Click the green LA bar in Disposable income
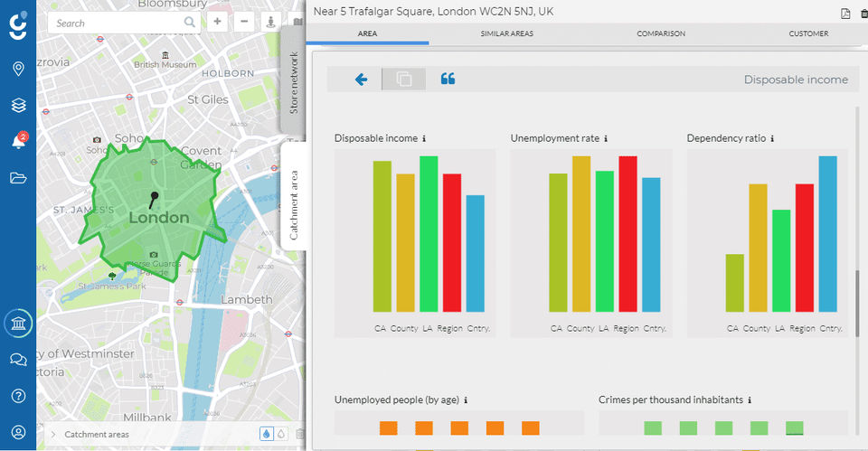Image resolution: width=868 pixels, height=451 pixels. tap(429, 234)
